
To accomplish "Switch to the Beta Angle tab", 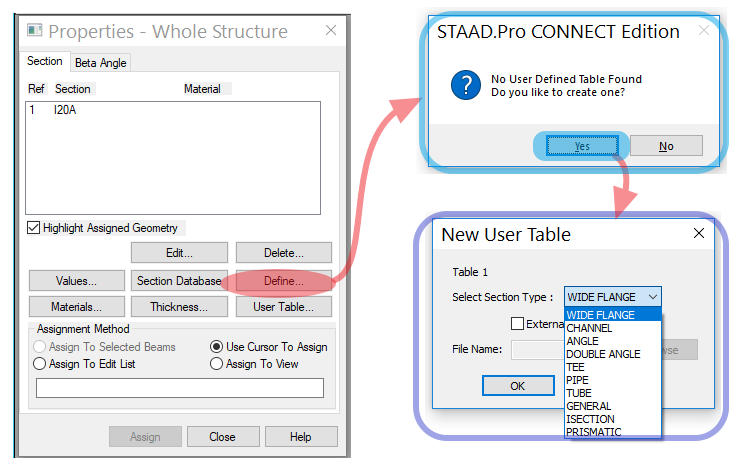I will [x=101, y=63].
